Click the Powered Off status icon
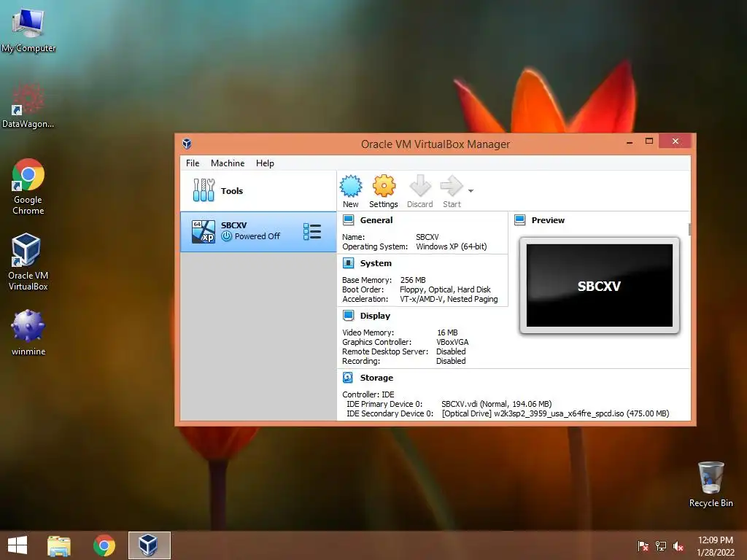747x560 pixels. click(226, 236)
